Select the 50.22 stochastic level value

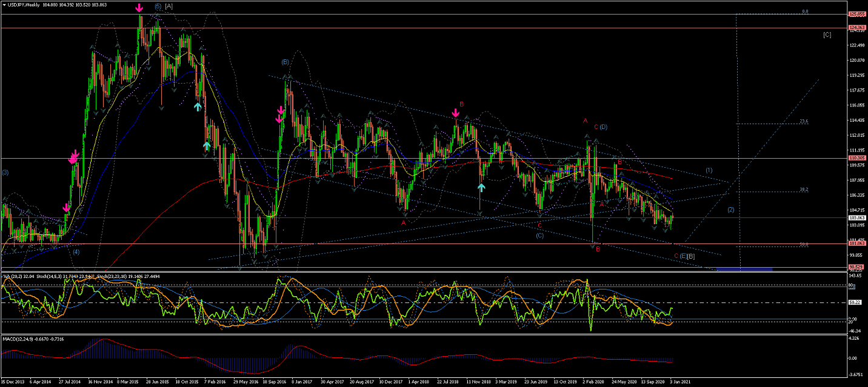pos(855,302)
